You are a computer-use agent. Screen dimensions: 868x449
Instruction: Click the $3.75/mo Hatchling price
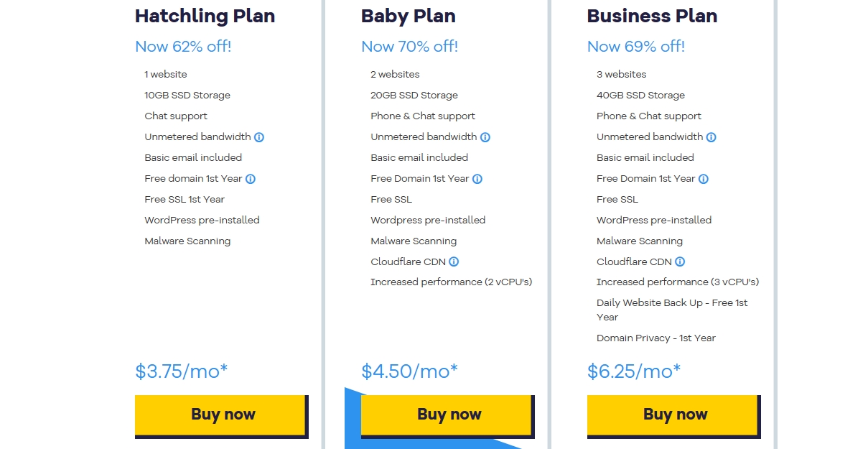[181, 371]
